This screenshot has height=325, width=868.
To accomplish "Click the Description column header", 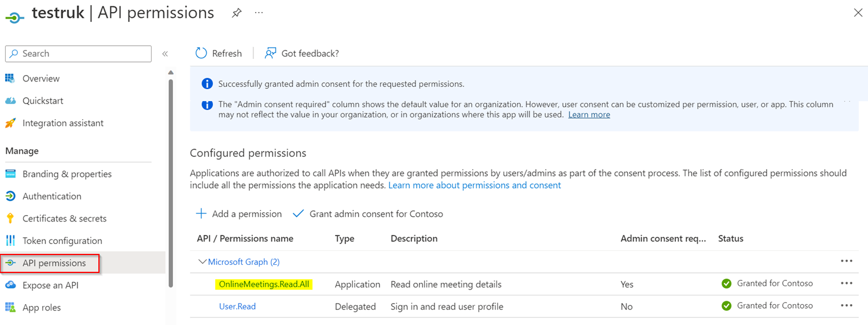I will click(414, 238).
